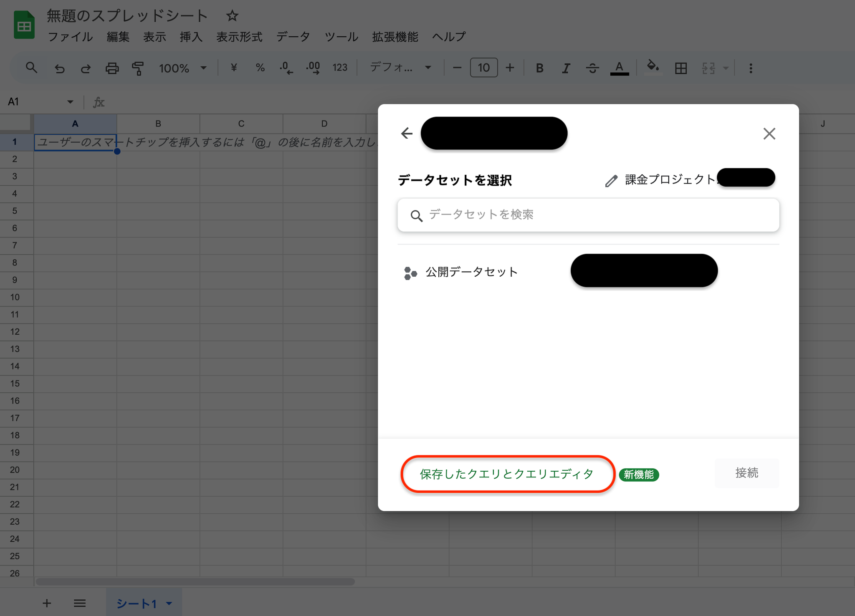Open the more toolbar options menu
The image size is (855, 616).
pyautogui.click(x=751, y=68)
